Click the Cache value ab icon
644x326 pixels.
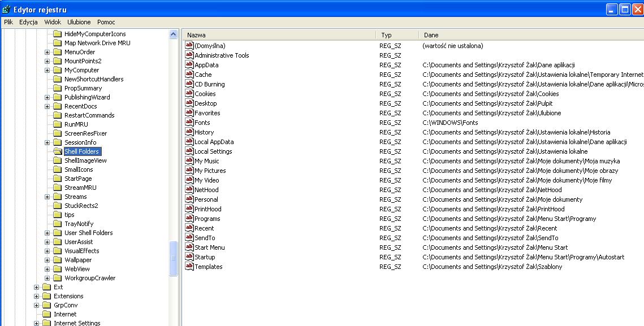(189, 75)
